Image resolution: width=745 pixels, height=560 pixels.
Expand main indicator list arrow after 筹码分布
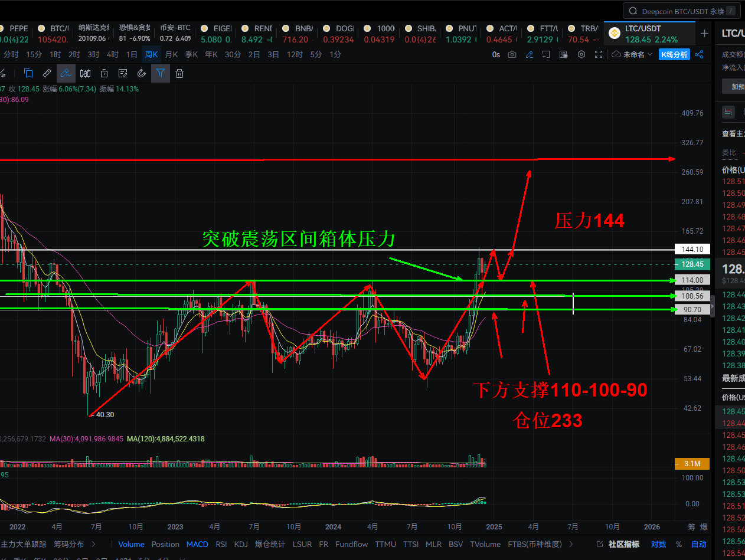coord(94,544)
